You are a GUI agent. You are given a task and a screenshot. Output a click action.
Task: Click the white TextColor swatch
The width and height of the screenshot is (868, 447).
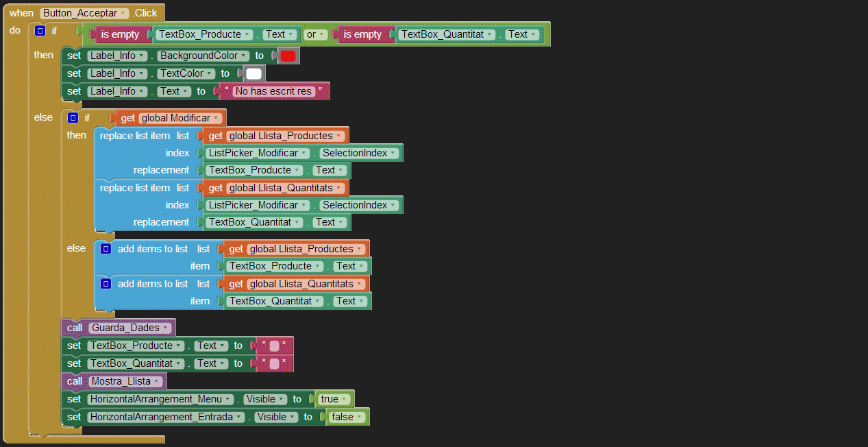coord(253,73)
